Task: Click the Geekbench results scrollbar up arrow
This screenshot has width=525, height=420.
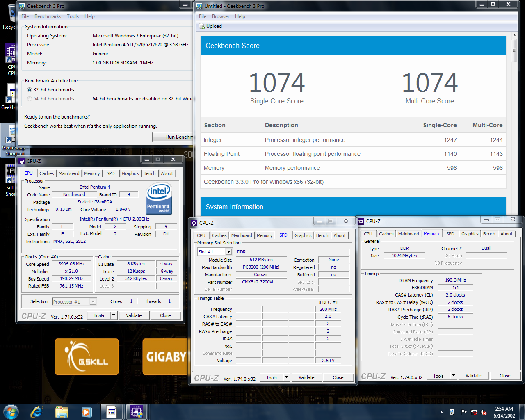Action: click(514, 36)
